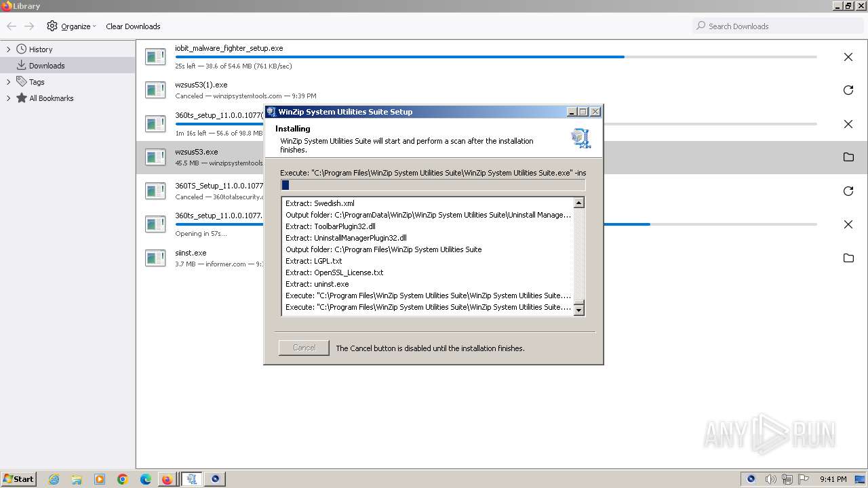The width and height of the screenshot is (868, 488).
Task: Click the volume icon in system tray
Action: 771,479
